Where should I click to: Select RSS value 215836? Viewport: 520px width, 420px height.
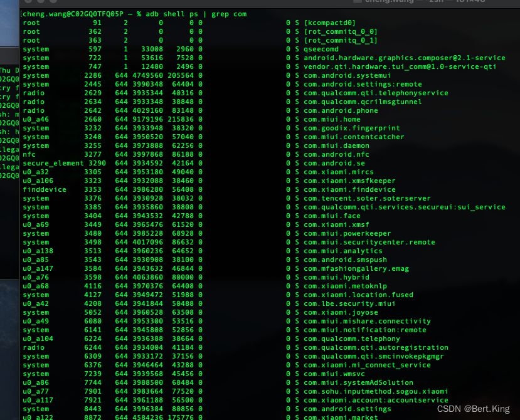click(181, 119)
